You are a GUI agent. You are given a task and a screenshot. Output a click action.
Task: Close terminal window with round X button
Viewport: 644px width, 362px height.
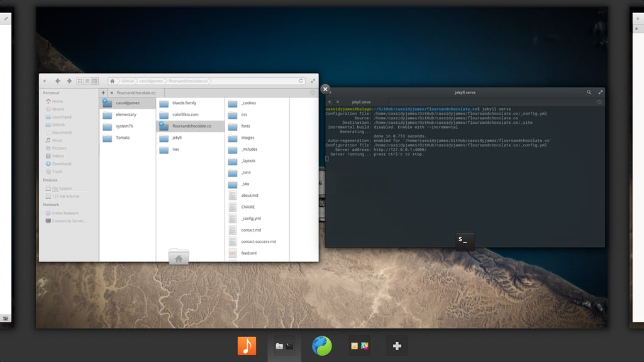pyautogui.click(x=325, y=89)
